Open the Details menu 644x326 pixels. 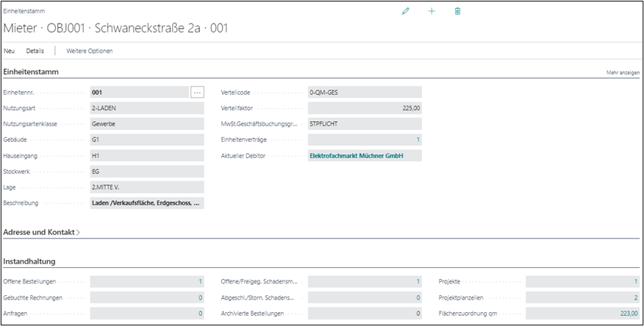pyautogui.click(x=35, y=51)
